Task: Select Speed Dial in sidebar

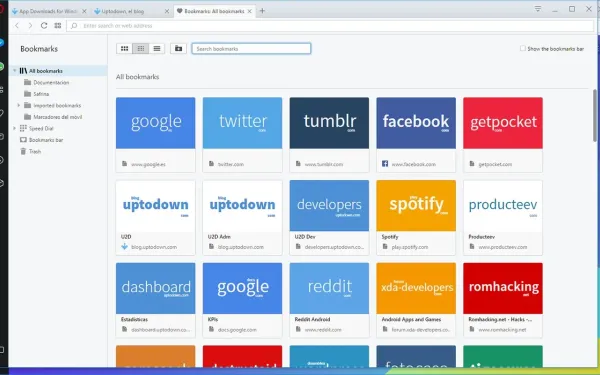Action: pyautogui.click(x=41, y=129)
